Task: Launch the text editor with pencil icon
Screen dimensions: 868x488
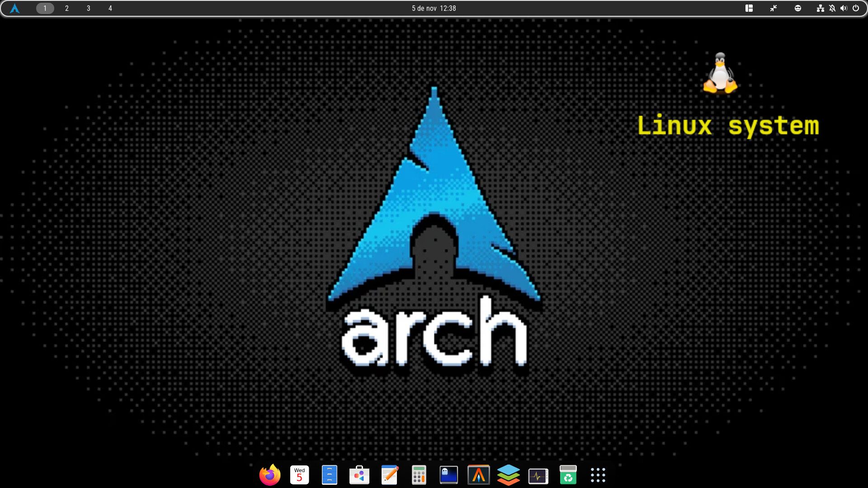Action: tap(389, 475)
